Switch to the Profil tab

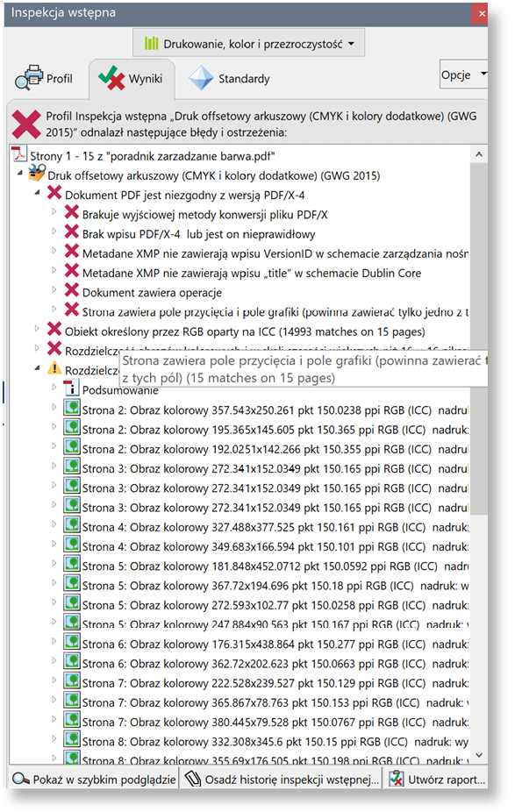44,79
